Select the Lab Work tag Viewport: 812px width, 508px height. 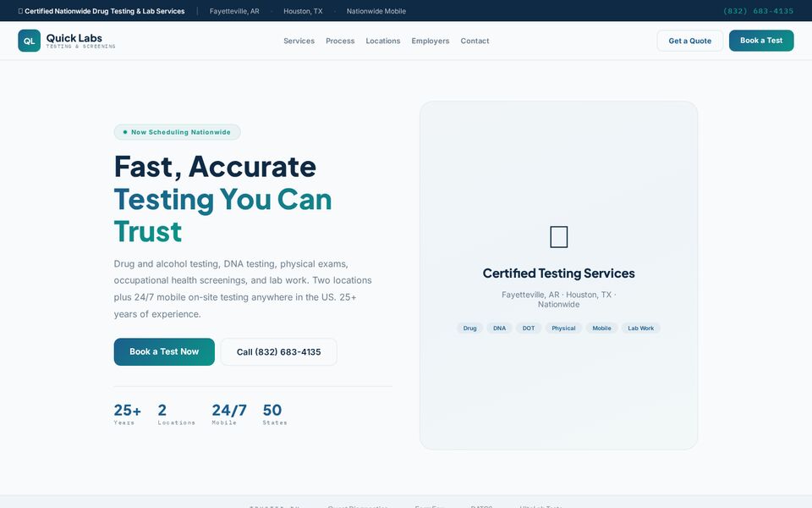click(x=640, y=329)
